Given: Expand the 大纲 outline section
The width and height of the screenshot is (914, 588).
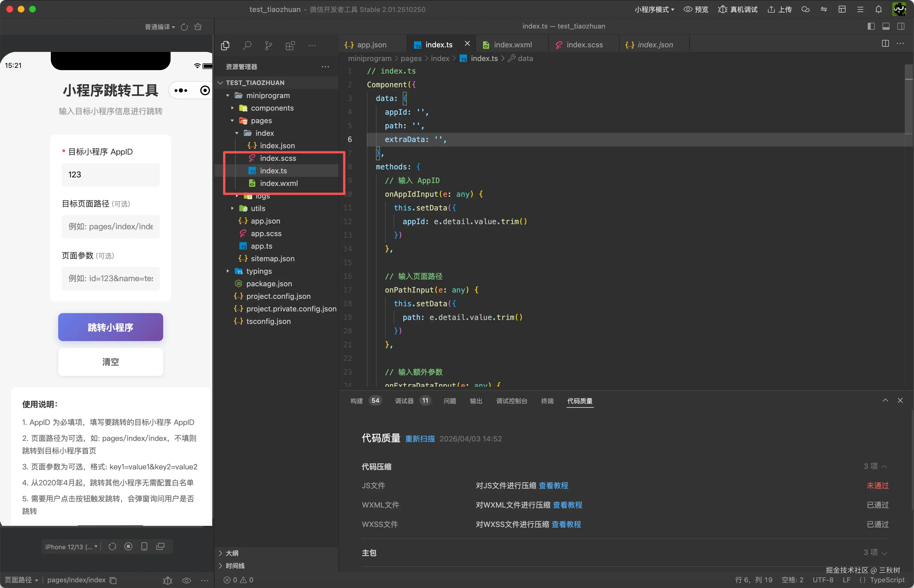Looking at the screenshot, I should tap(232, 553).
